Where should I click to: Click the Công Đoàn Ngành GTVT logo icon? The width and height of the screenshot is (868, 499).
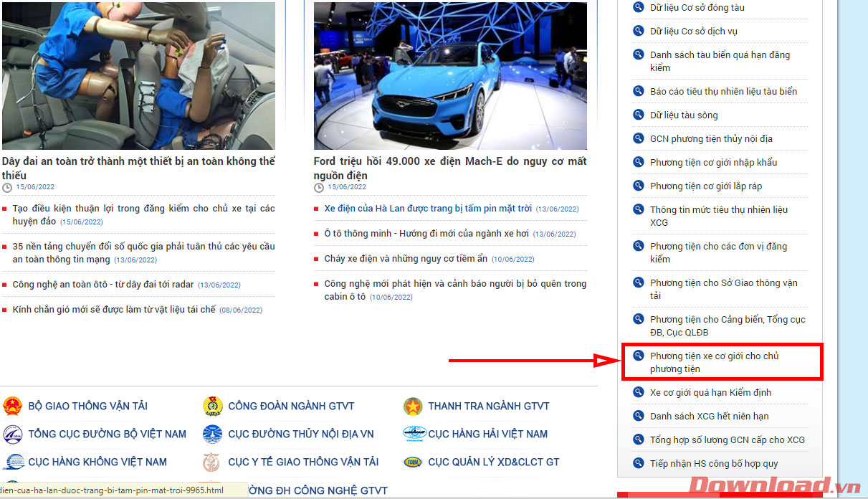213,407
